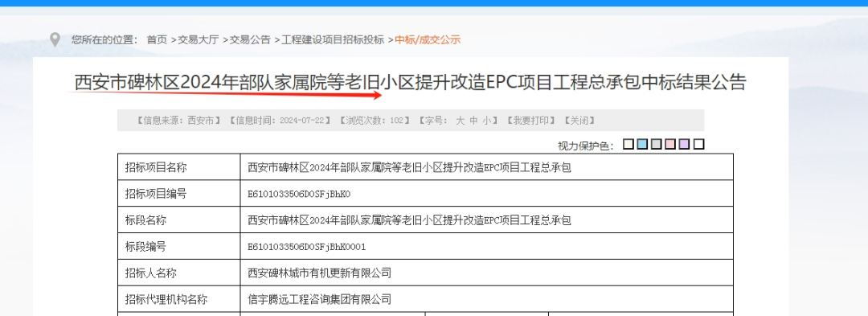
Task: Click the 标段名称 value cell
Action: pyautogui.click(x=486, y=220)
